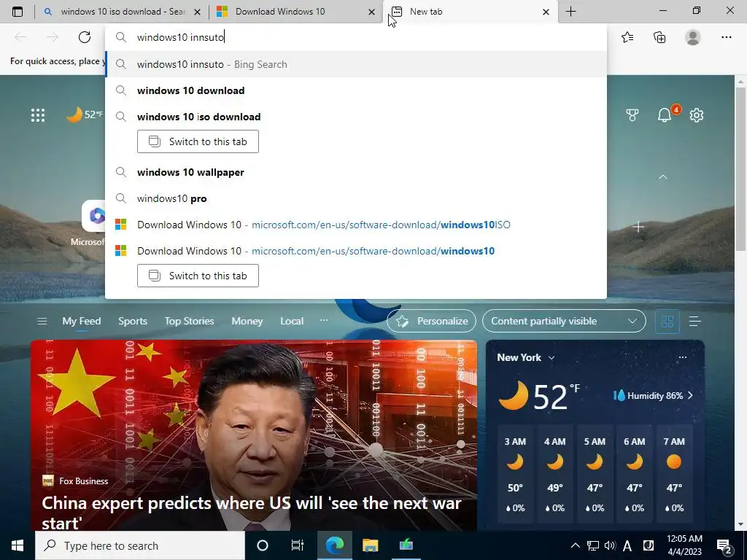Image resolution: width=747 pixels, height=560 pixels.
Task: Click Switch to this tab under iso download
Action: [x=198, y=141]
